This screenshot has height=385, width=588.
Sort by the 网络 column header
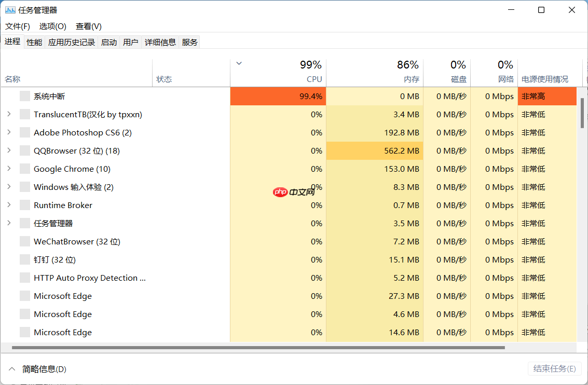494,73
